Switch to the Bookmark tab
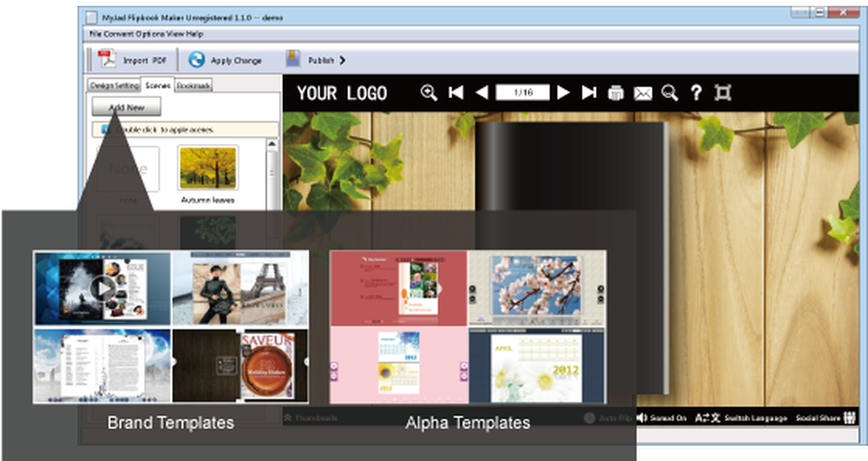This screenshot has width=868, height=461. [194, 85]
